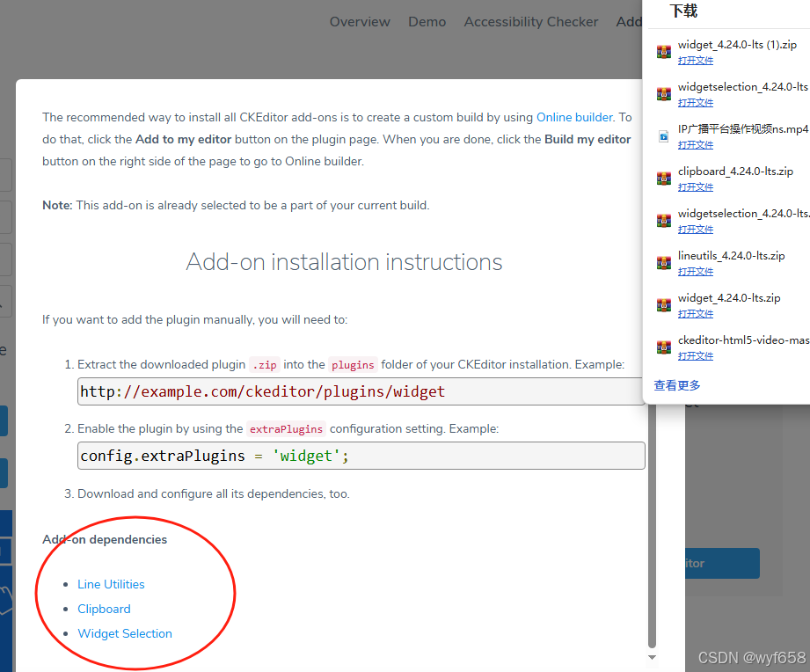The image size is (810, 672).
Task: Click the config.extraPlugins code example box
Action: [x=361, y=456]
